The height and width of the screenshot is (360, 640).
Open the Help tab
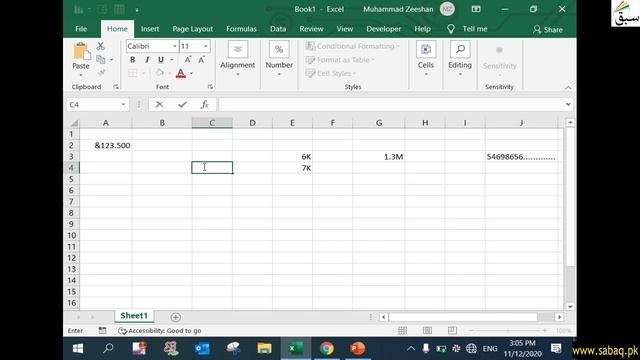(422, 29)
